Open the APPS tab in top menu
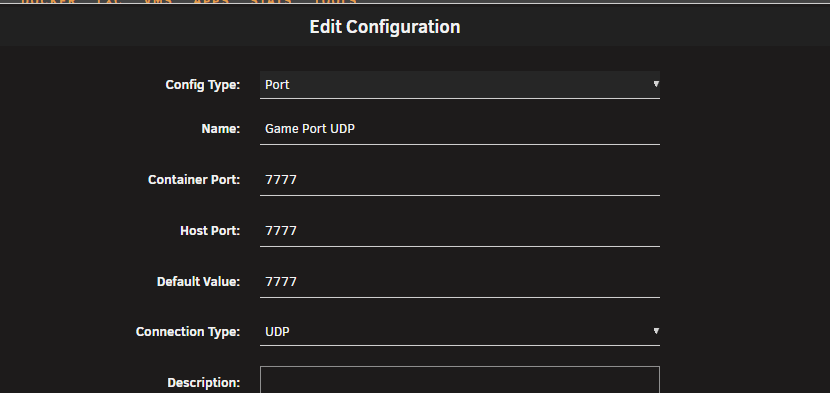 211,2
